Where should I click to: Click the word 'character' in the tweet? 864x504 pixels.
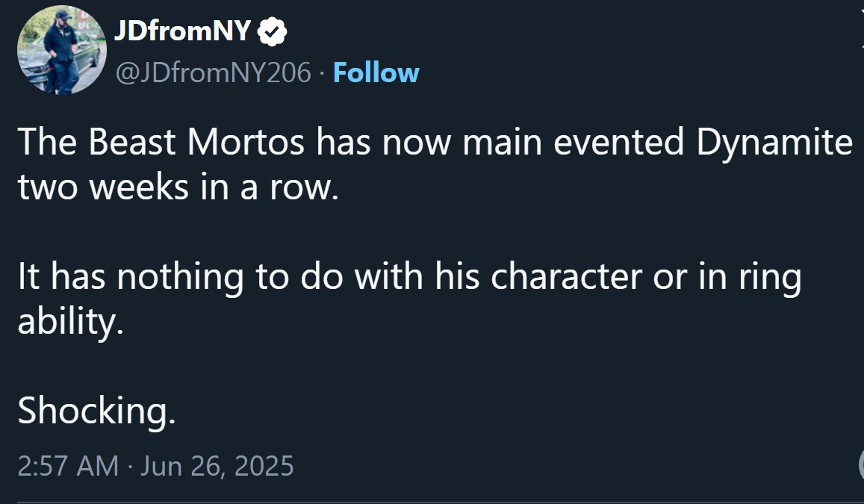(x=566, y=276)
